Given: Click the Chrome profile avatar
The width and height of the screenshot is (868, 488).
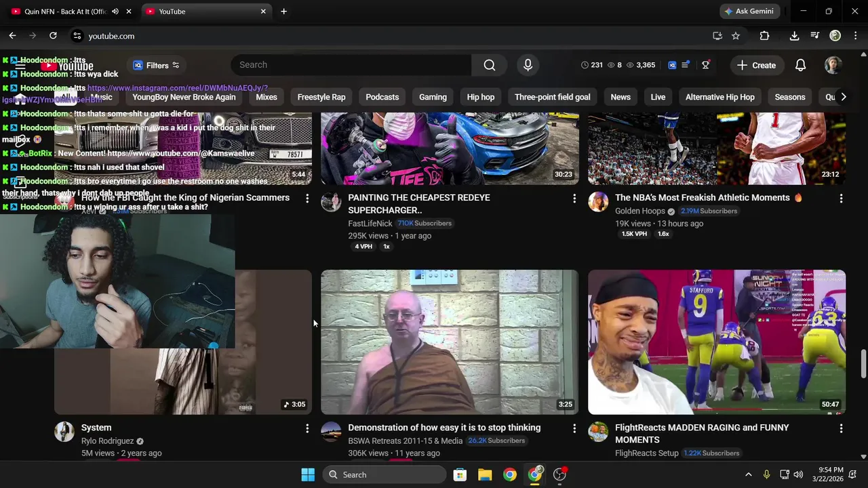Looking at the screenshot, I should (835, 36).
